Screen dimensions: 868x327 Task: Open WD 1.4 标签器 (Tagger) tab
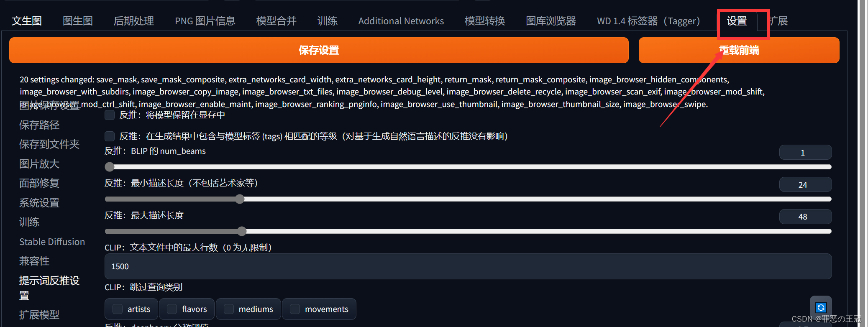click(648, 21)
